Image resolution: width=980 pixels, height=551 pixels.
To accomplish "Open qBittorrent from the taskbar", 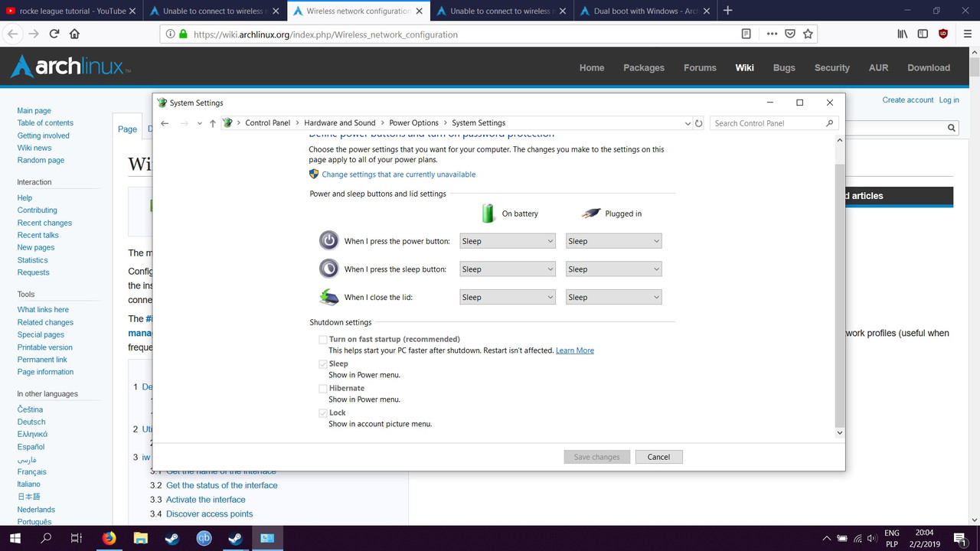I will (x=204, y=538).
